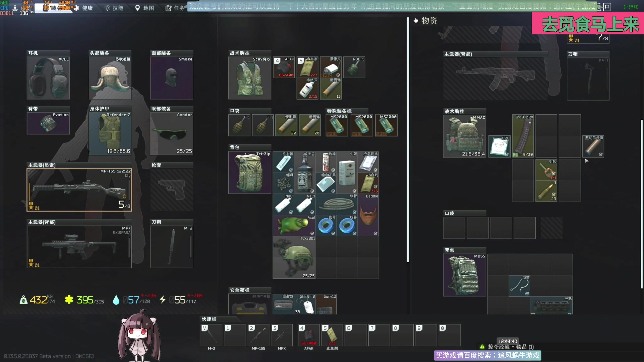This screenshot has height=362, width=644.
Task: Click the MBSS backpack in loot panel
Action: tap(465, 275)
